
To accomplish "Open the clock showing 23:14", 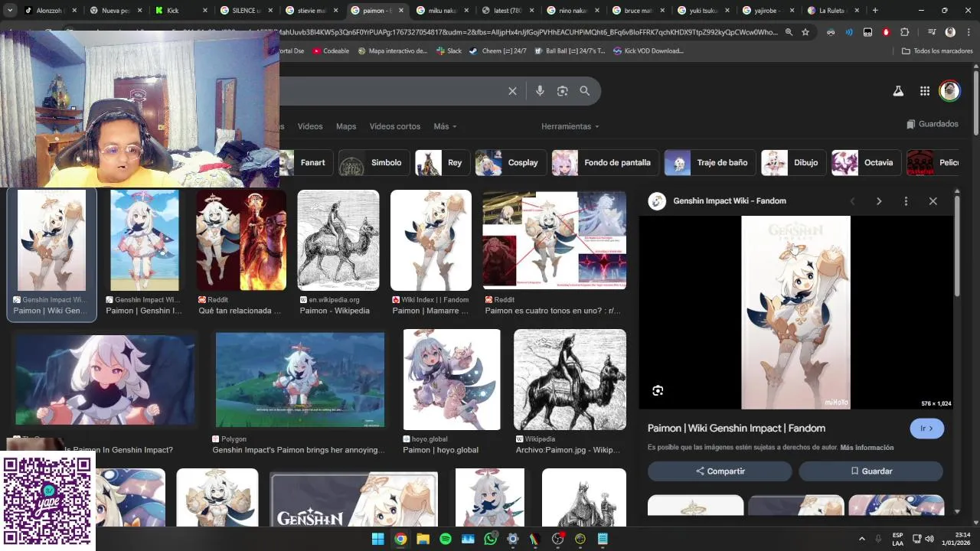I will [957, 539].
